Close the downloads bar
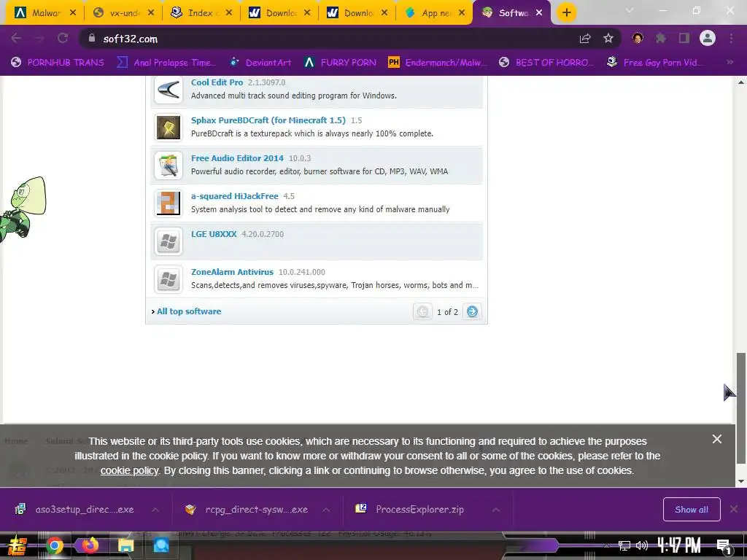747x560 pixels. pos(734,509)
